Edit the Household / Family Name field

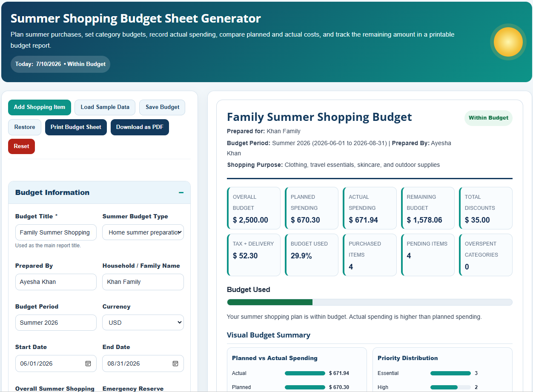[x=143, y=282]
